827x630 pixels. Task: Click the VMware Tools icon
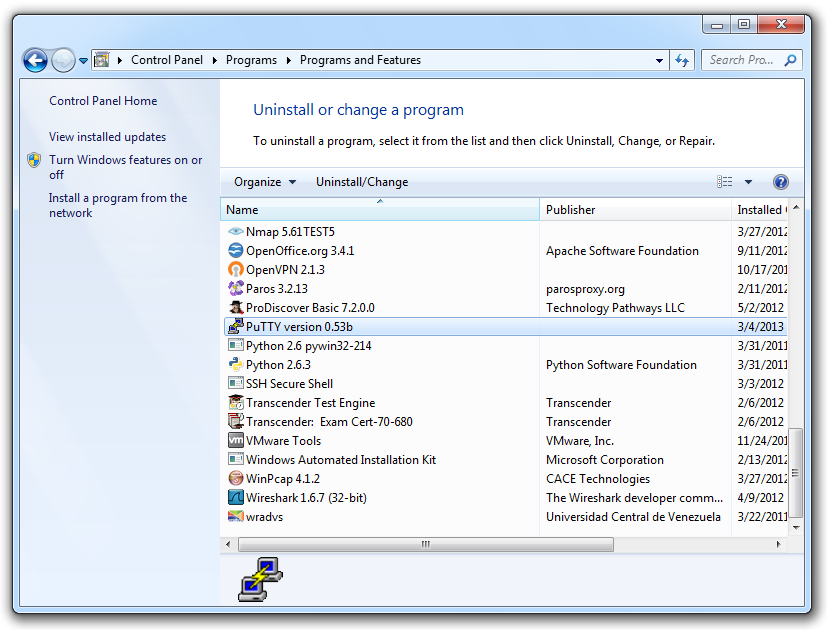point(235,440)
